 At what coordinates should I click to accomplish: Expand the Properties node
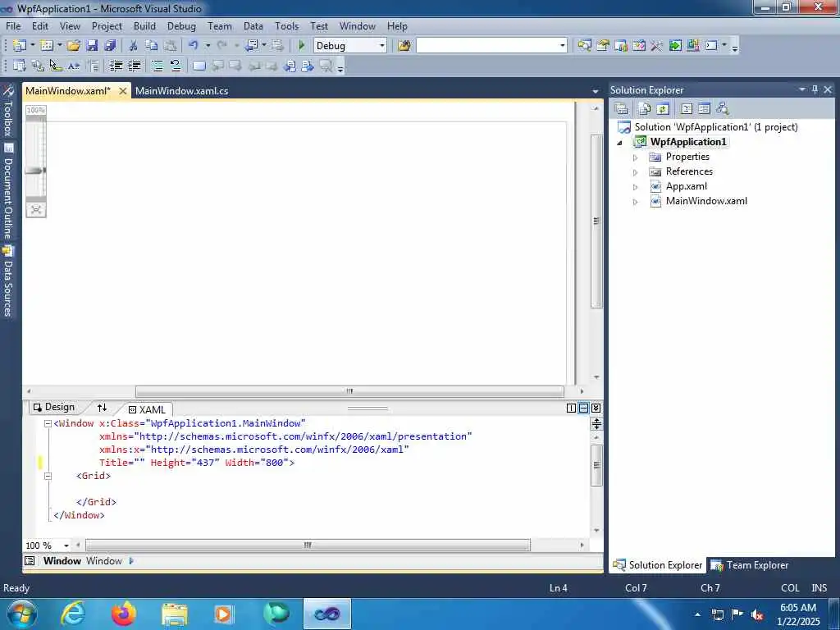(636, 157)
